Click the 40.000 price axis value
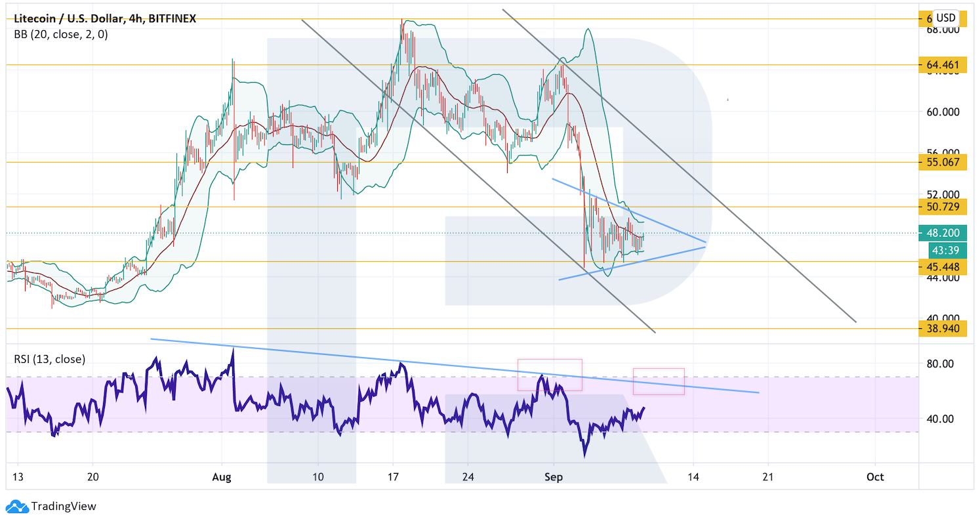This screenshot has height=523, width=980. coord(943,318)
